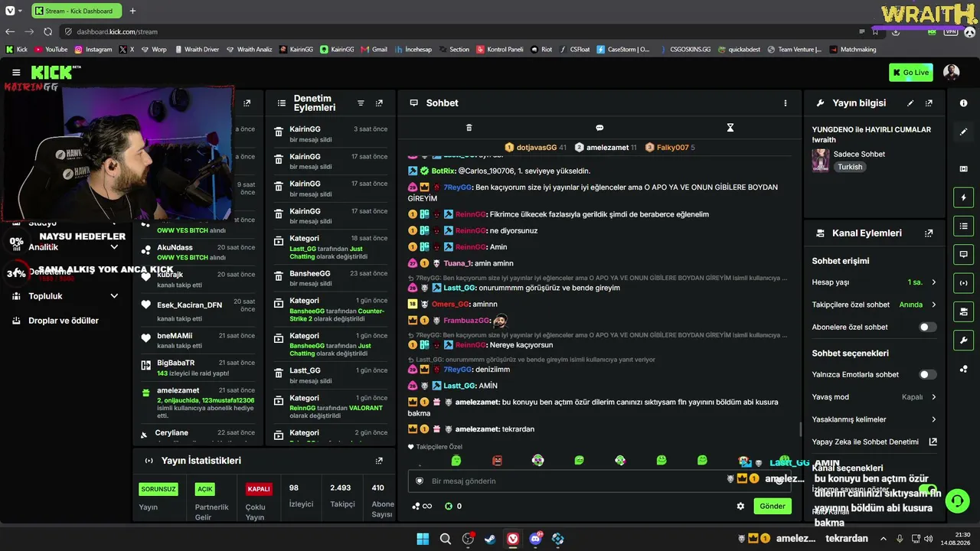Viewport: 980px width, 551px height.
Task: Click username Omers_GG in chat
Action: (x=450, y=304)
